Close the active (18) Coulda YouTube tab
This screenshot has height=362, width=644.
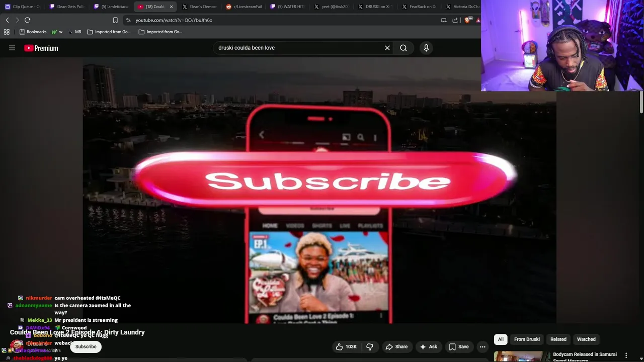pyautogui.click(x=171, y=7)
